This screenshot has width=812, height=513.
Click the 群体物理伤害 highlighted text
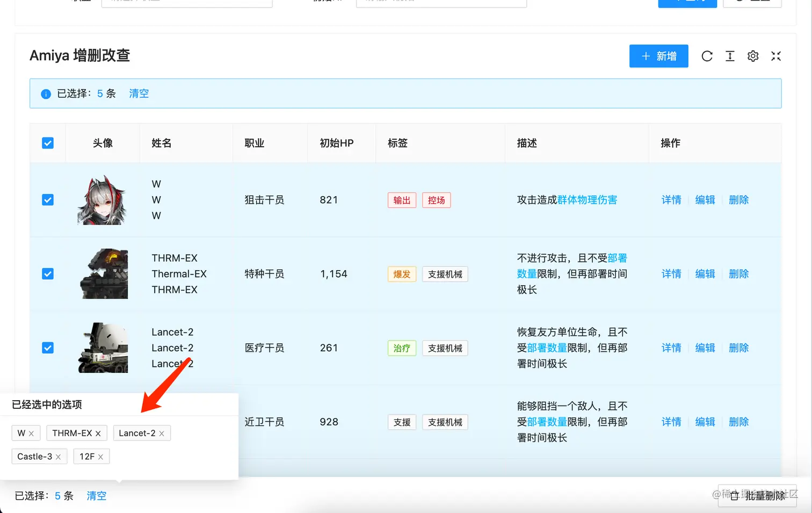587,200
